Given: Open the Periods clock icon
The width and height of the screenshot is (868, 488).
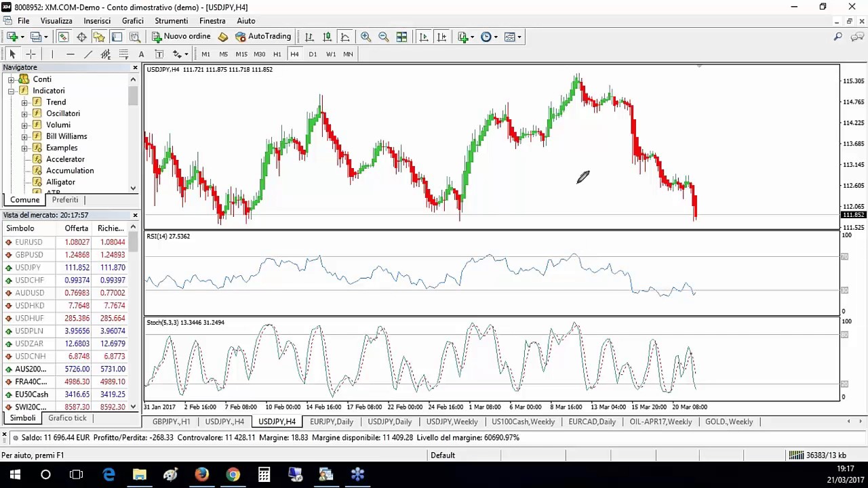Looking at the screenshot, I should 486,37.
